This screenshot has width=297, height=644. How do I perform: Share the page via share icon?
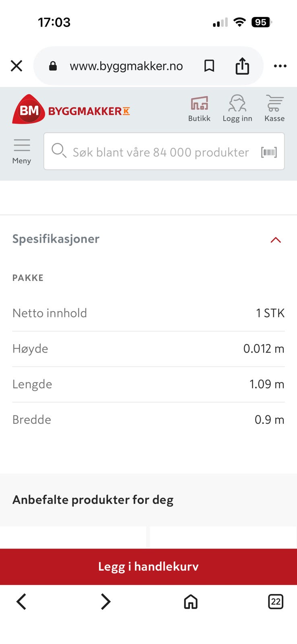(242, 66)
